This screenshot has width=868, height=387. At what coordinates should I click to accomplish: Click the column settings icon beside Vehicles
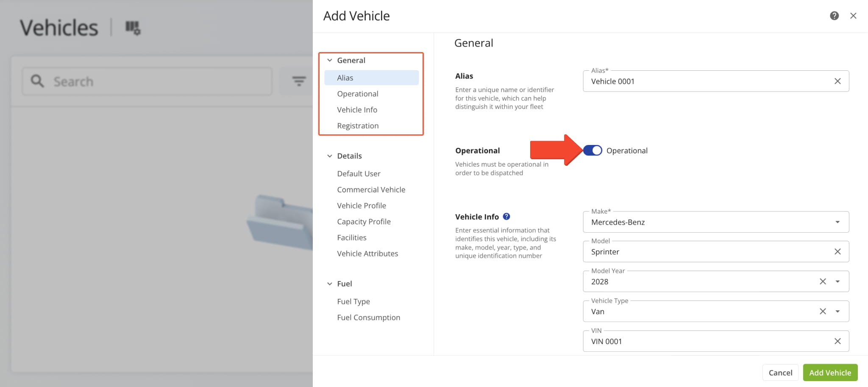133,28
